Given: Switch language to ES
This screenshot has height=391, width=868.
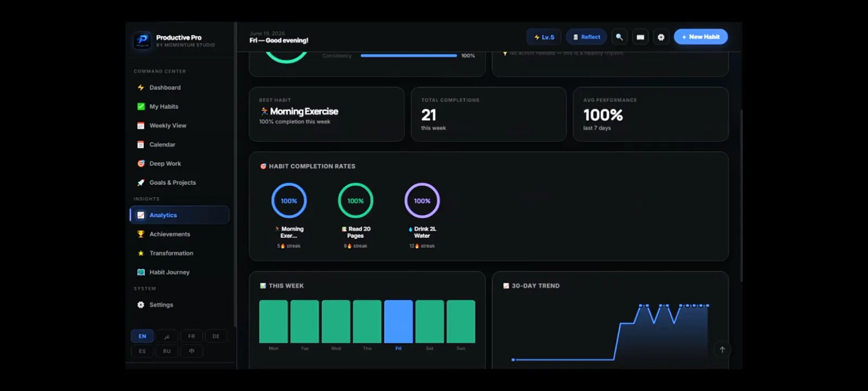Looking at the screenshot, I should point(142,351).
